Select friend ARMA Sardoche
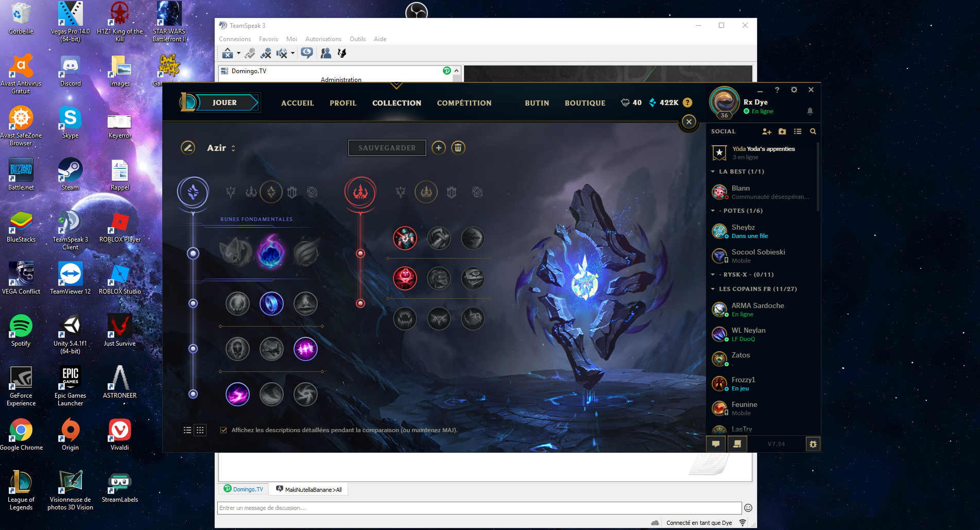 pos(762,309)
